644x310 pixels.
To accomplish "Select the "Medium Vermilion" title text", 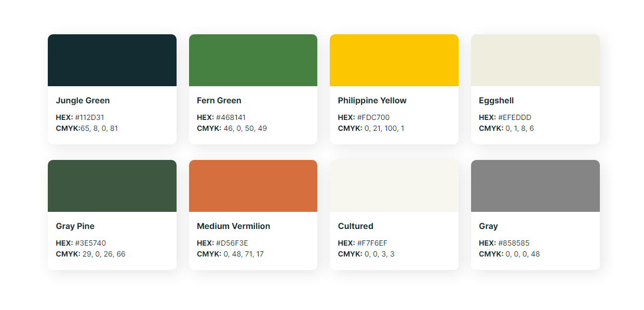I will [x=234, y=226].
